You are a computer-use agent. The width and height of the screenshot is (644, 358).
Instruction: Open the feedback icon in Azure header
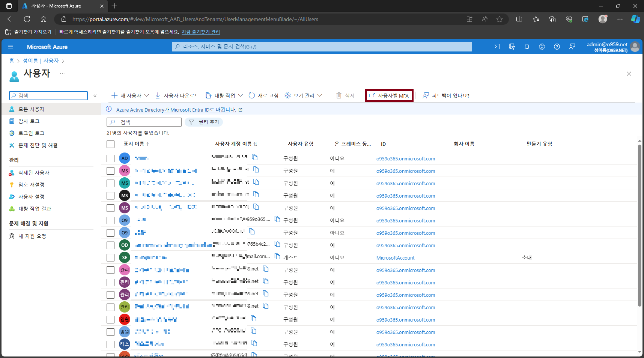click(572, 47)
